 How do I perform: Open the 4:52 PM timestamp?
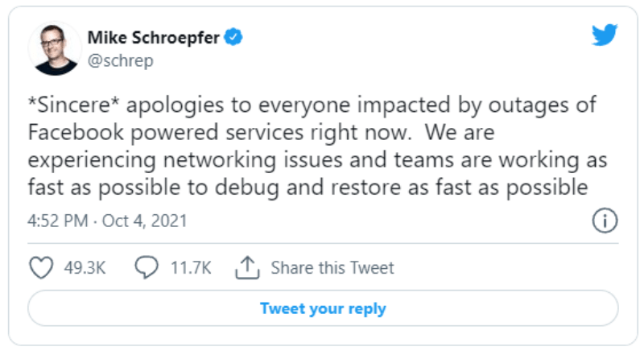point(59,221)
